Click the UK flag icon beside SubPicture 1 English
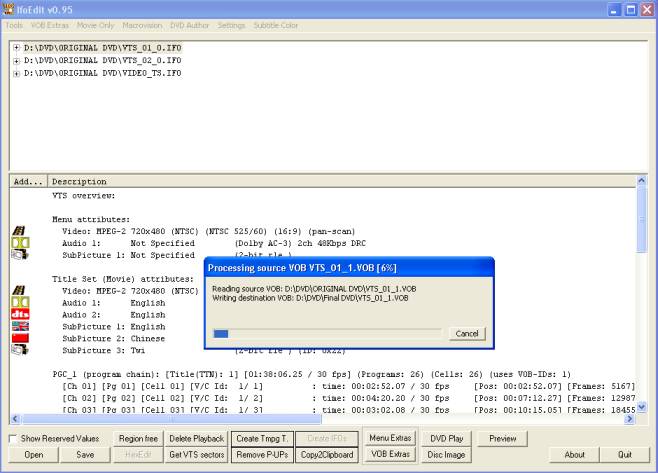The width and height of the screenshot is (658, 473). tap(20, 326)
